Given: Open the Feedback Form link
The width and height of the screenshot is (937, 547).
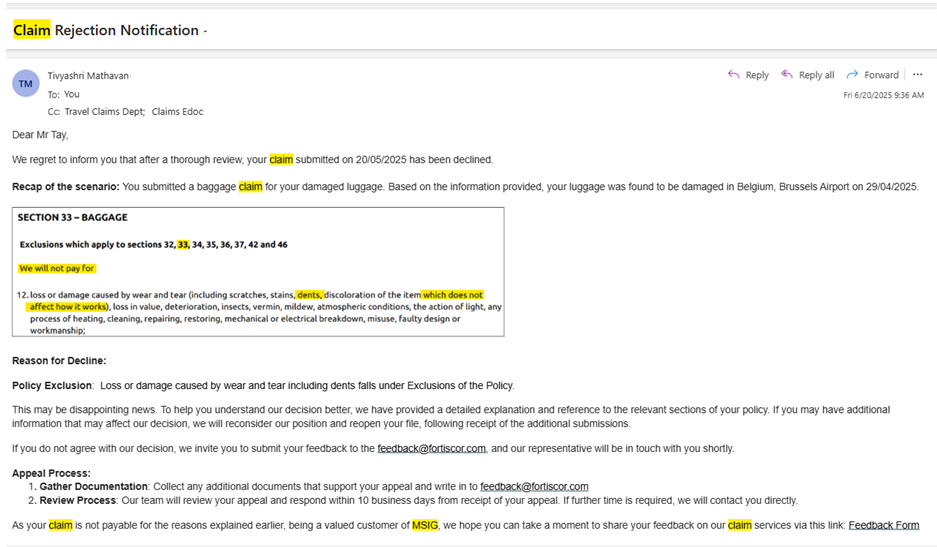Looking at the screenshot, I should tap(883, 525).
